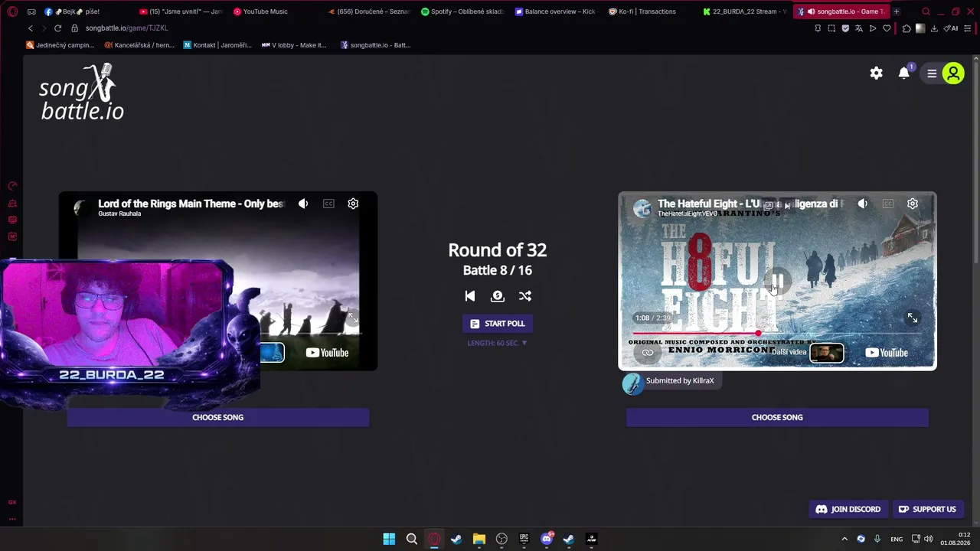Open Lord of the Rings Main Theme title
The image size is (980, 551).
tap(191, 204)
